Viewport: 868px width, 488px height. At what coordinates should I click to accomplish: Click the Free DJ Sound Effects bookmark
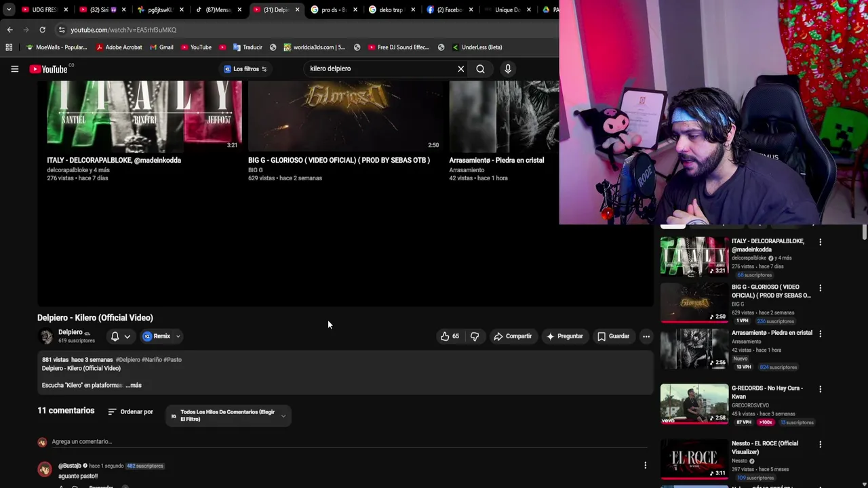pyautogui.click(x=399, y=47)
